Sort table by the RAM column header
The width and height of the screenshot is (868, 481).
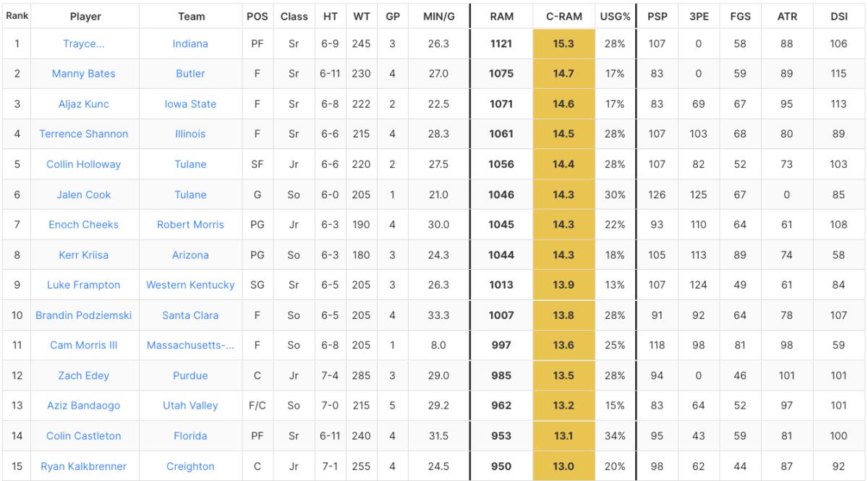(501, 17)
